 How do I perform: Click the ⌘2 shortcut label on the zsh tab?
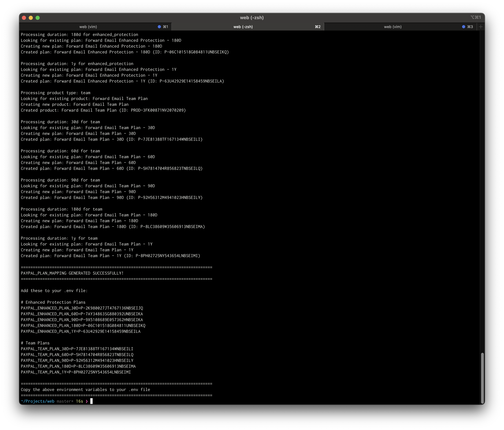[x=318, y=27]
